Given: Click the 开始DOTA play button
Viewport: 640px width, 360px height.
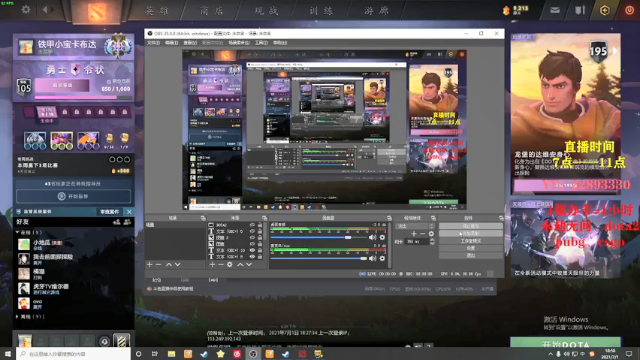Looking at the screenshot, I should tap(565, 343).
